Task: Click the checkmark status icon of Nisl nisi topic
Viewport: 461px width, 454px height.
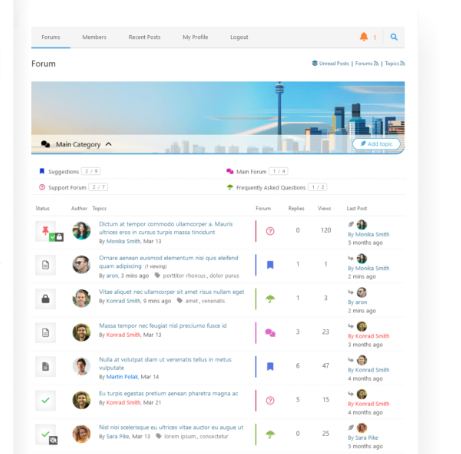Action: (45, 434)
